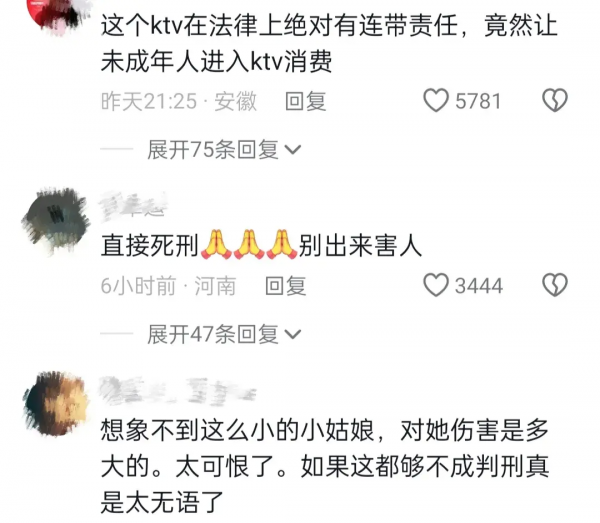Click the 5781 like count

point(478,101)
